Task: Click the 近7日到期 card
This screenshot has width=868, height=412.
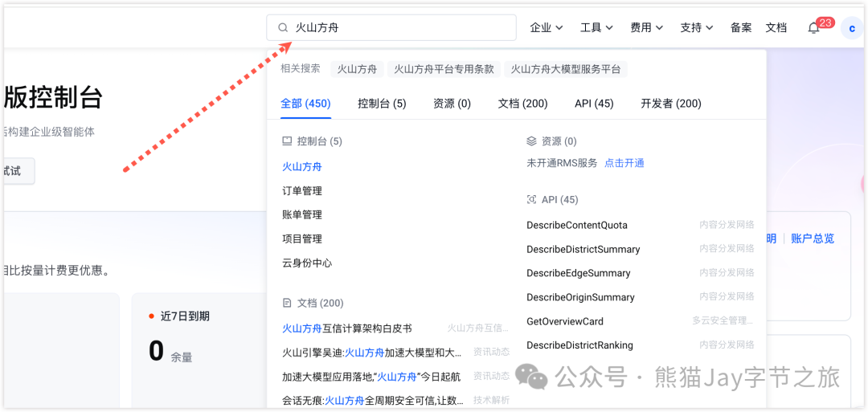Action: click(x=199, y=352)
